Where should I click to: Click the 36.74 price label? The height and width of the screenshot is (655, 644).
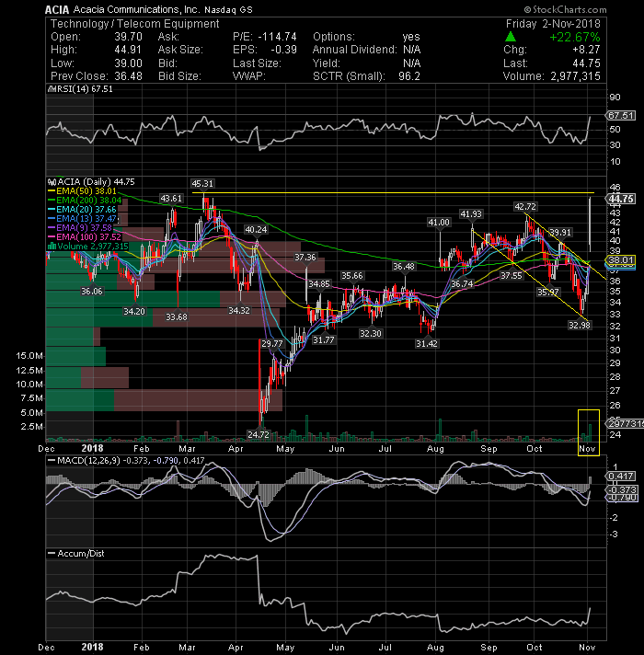462,283
